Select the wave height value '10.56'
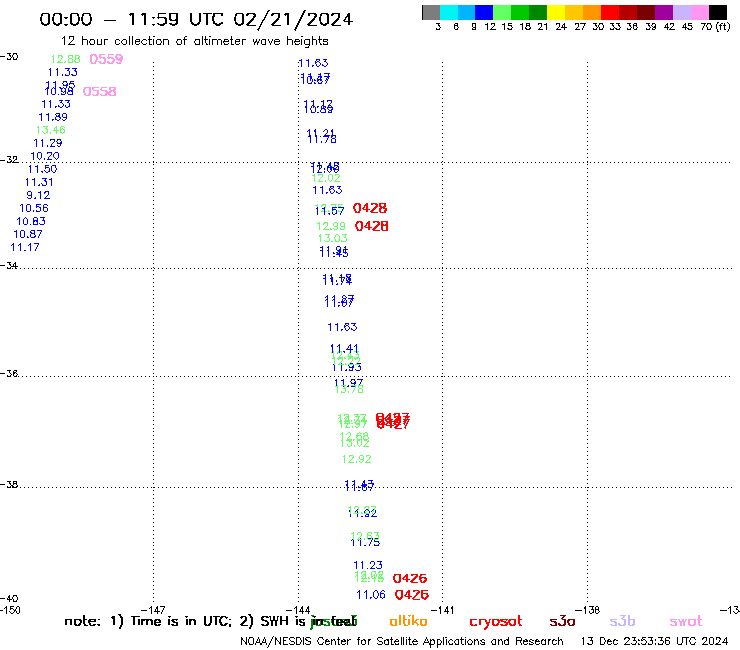This screenshot has width=740, height=650. coord(34,208)
